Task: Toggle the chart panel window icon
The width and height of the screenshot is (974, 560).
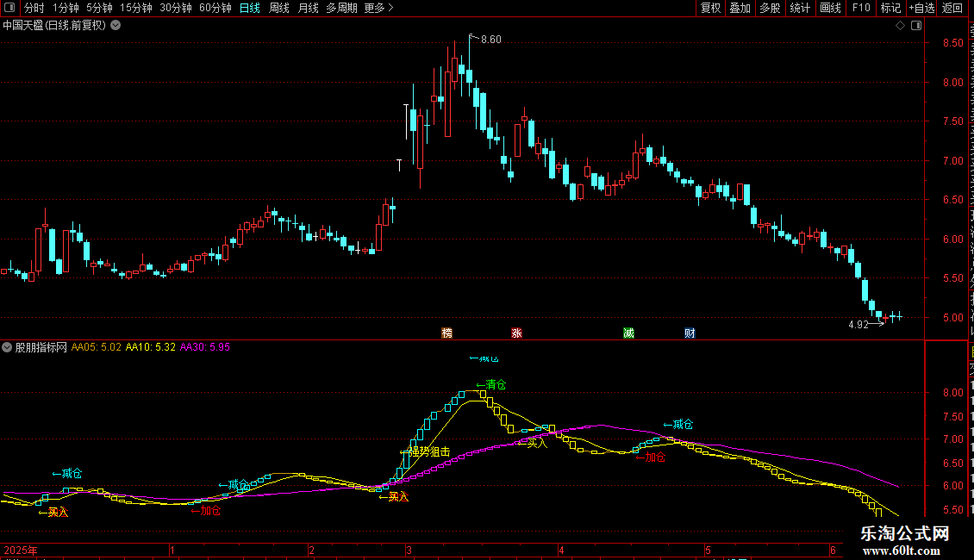Action: point(916,26)
